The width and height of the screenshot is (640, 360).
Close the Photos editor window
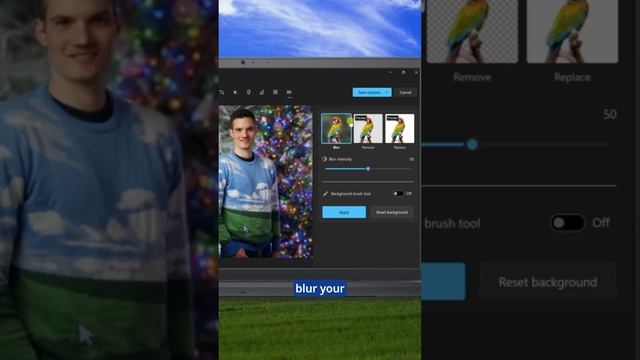coord(416,72)
